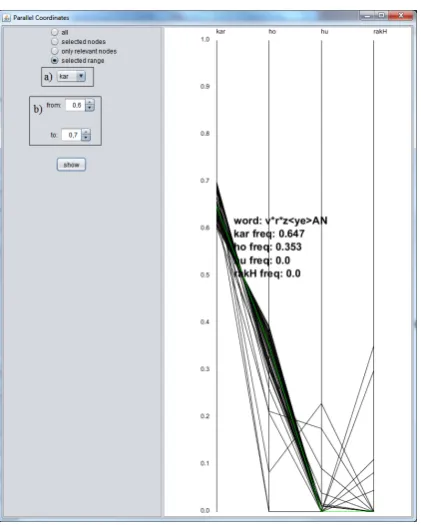Click the 'word: v*r*z<ye>AN' tooltip text

click(x=280, y=220)
